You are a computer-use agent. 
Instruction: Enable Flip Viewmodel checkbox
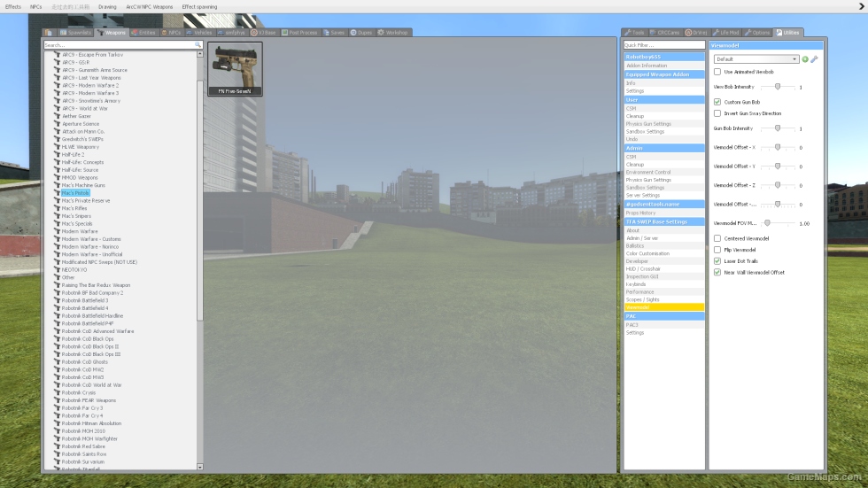pyautogui.click(x=717, y=250)
